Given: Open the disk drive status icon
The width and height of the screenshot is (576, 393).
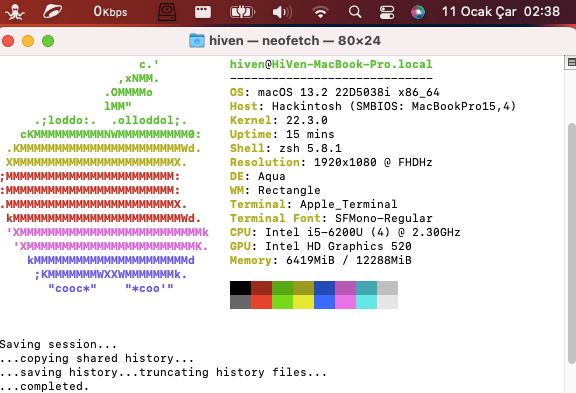Looking at the screenshot, I should pyautogui.click(x=167, y=12).
